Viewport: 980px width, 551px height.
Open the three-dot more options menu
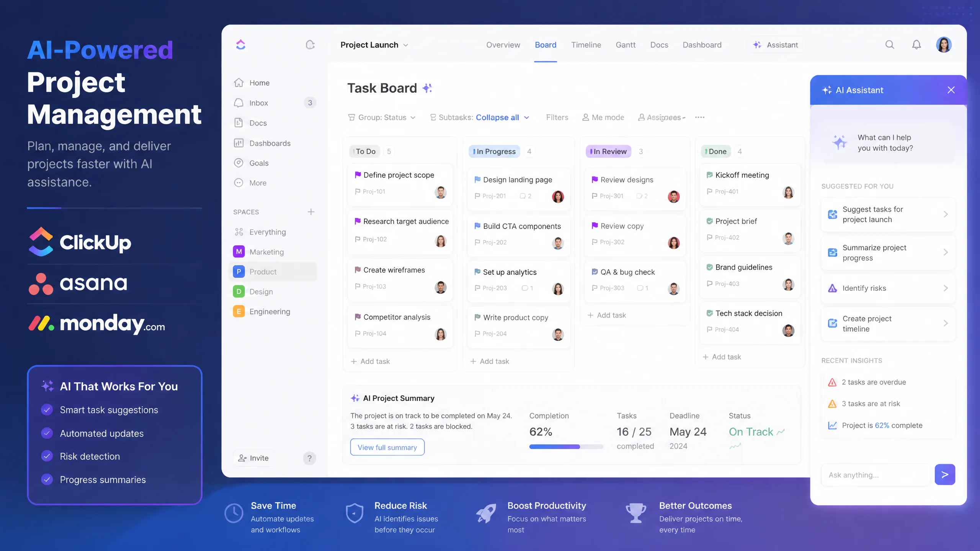700,117
